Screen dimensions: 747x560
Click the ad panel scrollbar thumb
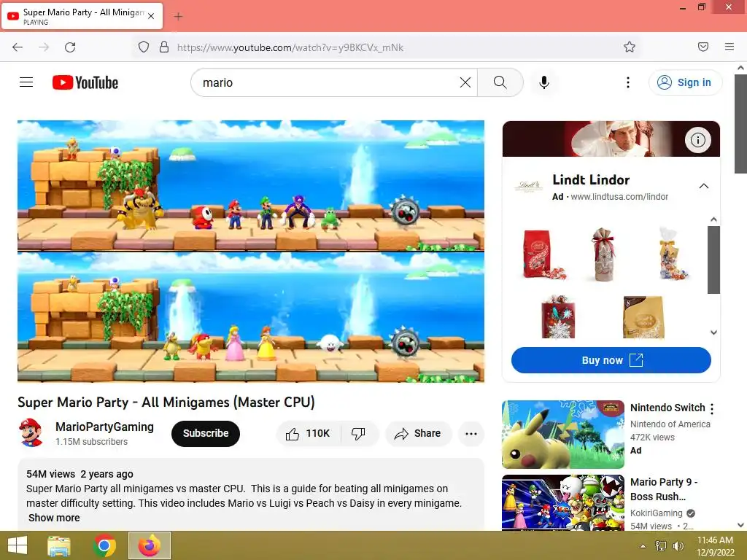pyautogui.click(x=713, y=260)
